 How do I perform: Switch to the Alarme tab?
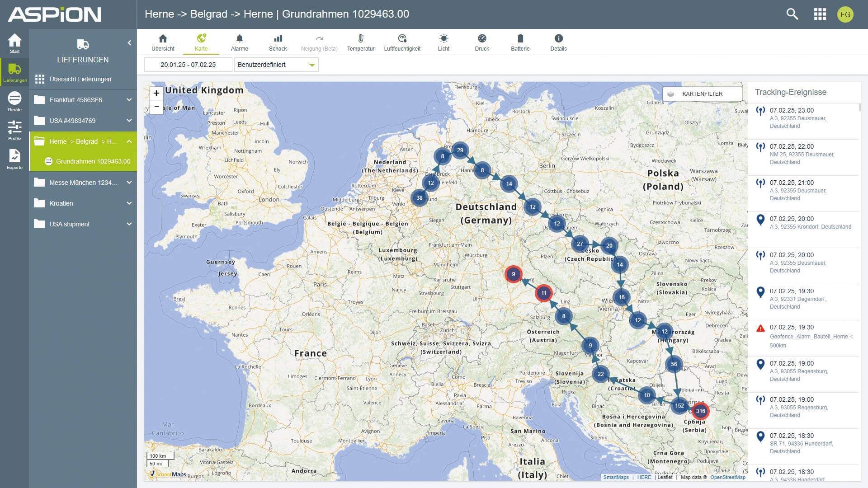240,42
